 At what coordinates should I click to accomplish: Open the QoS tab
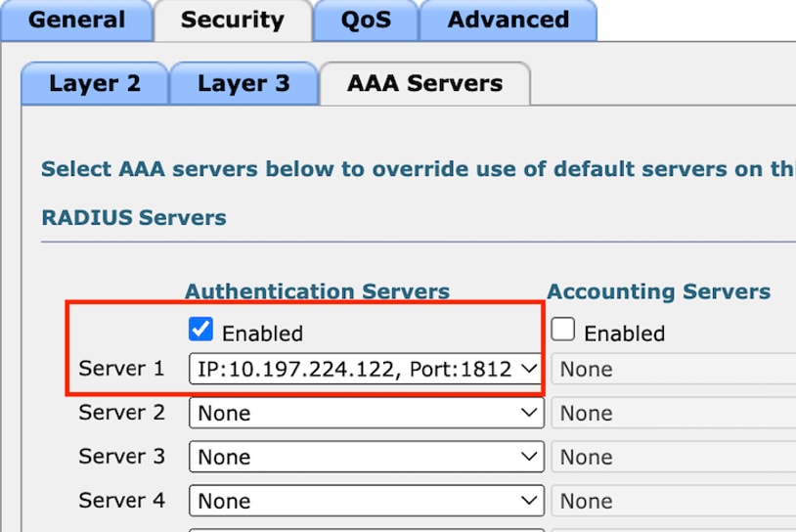coord(366,21)
